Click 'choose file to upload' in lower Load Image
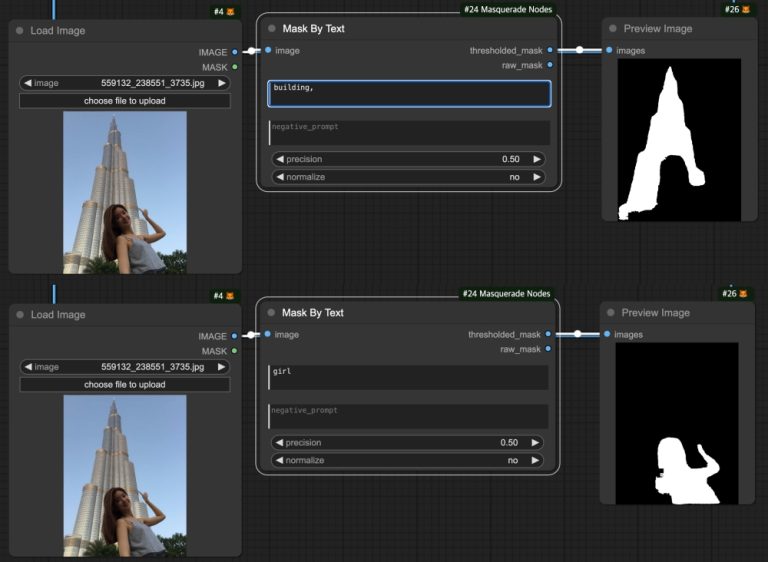The width and height of the screenshot is (768, 562). (x=125, y=385)
